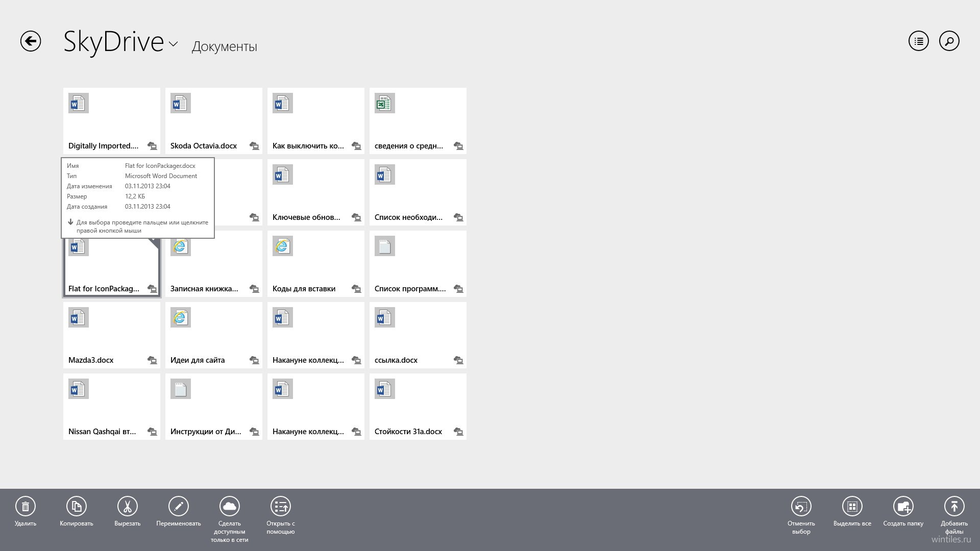
Task: Click Выделить все icon
Action: pyautogui.click(x=852, y=506)
